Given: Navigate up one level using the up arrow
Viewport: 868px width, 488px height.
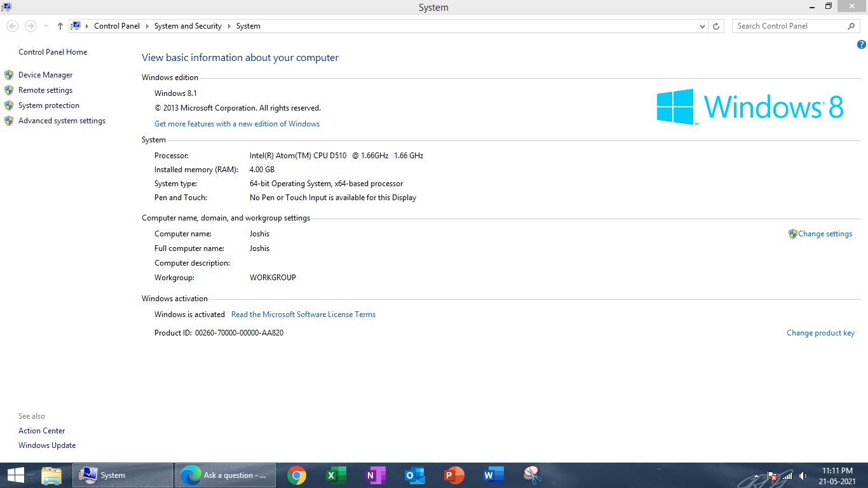Looking at the screenshot, I should [x=60, y=25].
